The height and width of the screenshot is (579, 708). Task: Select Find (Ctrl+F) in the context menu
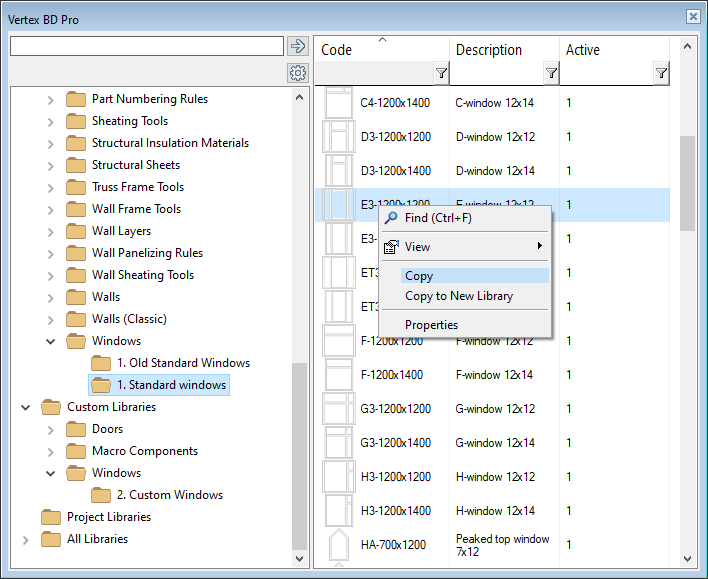coord(437,218)
